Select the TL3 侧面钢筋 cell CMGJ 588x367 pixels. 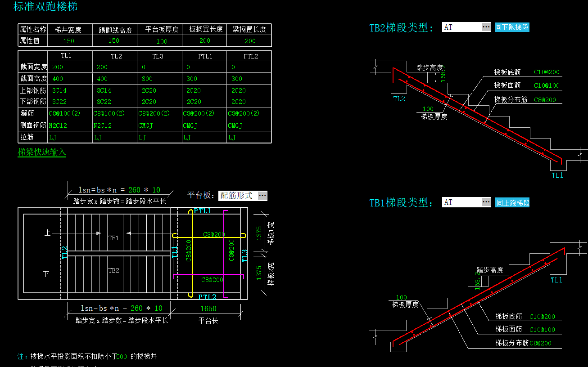[x=145, y=126]
